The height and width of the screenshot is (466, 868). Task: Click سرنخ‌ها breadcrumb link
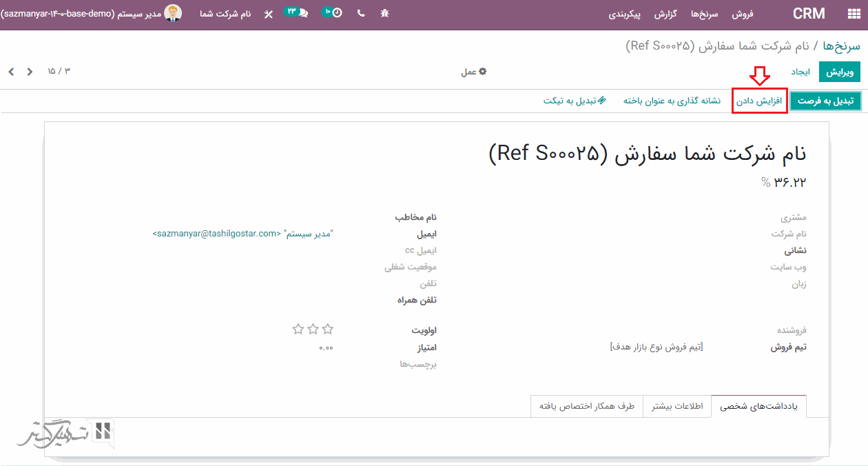843,45
